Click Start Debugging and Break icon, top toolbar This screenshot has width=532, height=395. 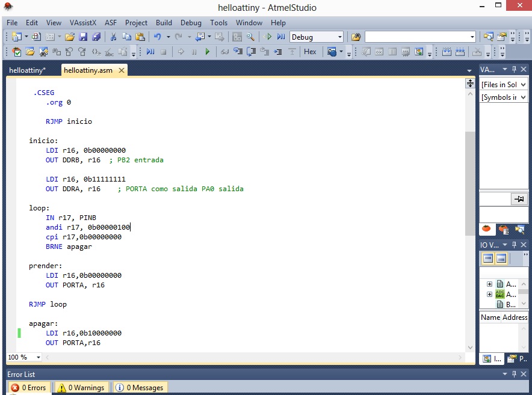coord(281,37)
